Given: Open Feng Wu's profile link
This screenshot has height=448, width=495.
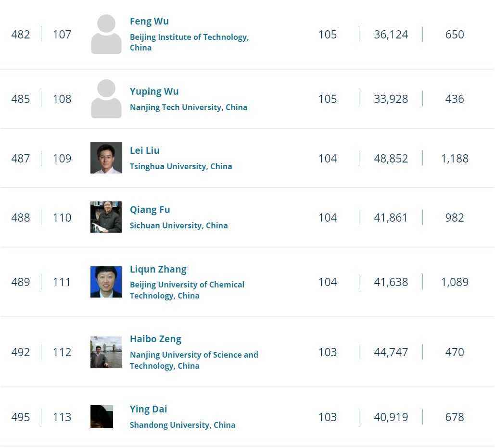Looking at the screenshot, I should 149,22.
